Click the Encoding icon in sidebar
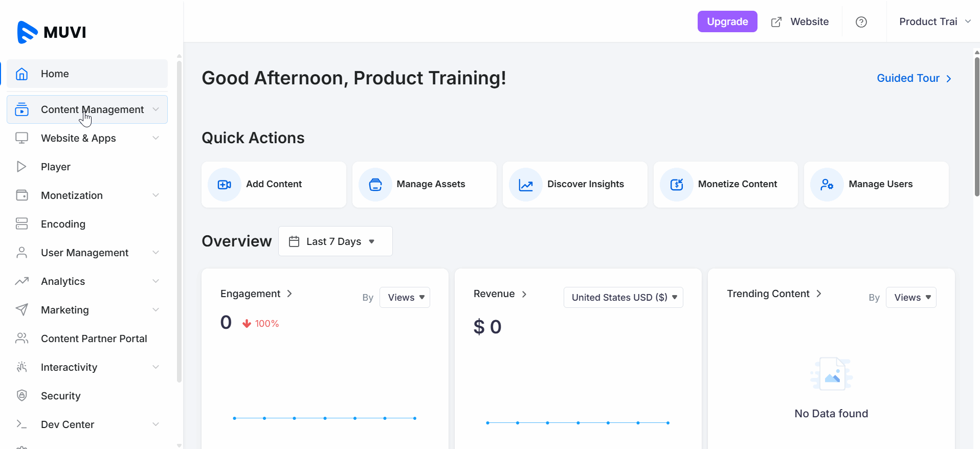The width and height of the screenshot is (980, 449). click(x=21, y=223)
